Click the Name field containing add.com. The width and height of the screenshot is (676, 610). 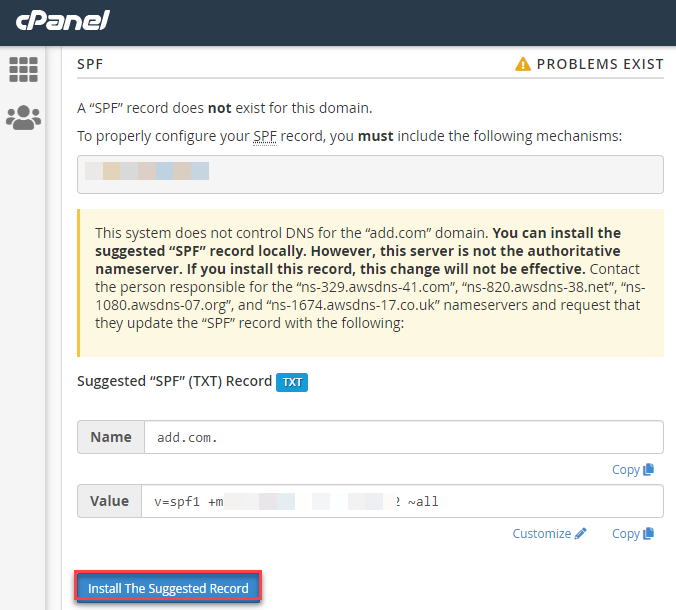click(x=404, y=437)
